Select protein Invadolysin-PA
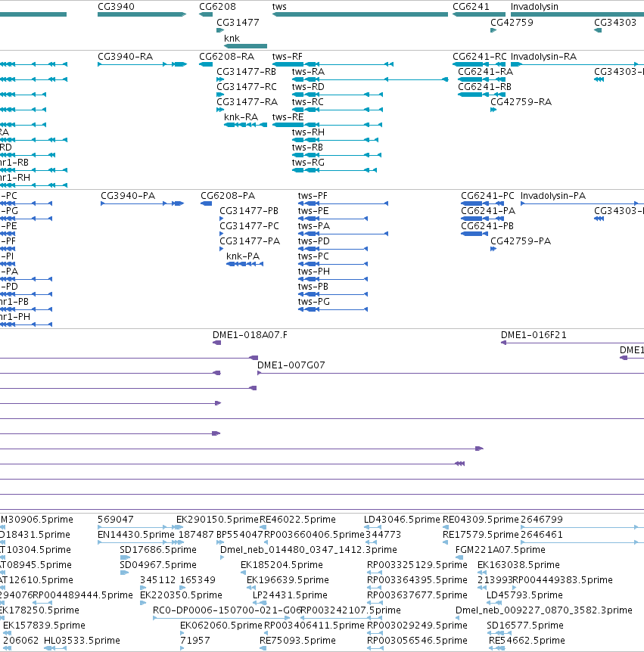Viewport: 644px width, 652px height. (583, 203)
